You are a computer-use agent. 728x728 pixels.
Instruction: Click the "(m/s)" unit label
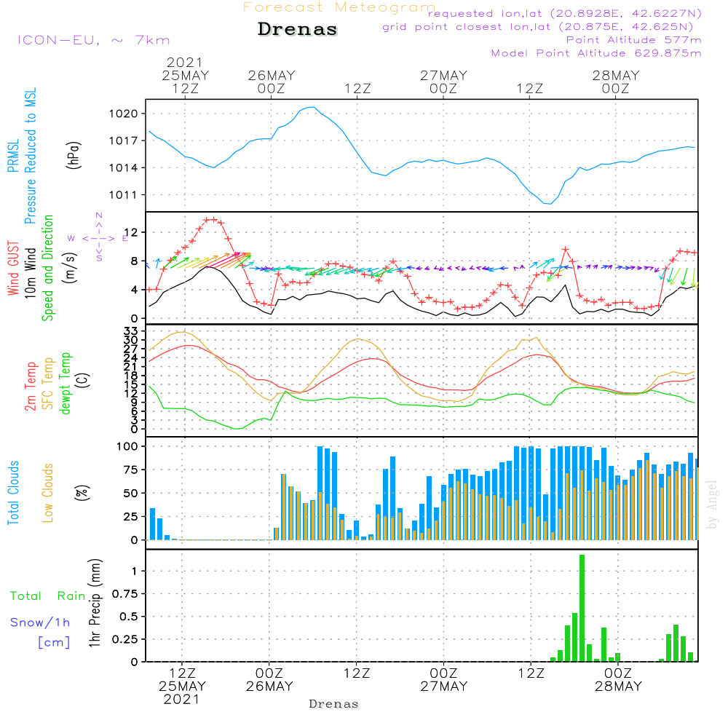click(x=71, y=268)
